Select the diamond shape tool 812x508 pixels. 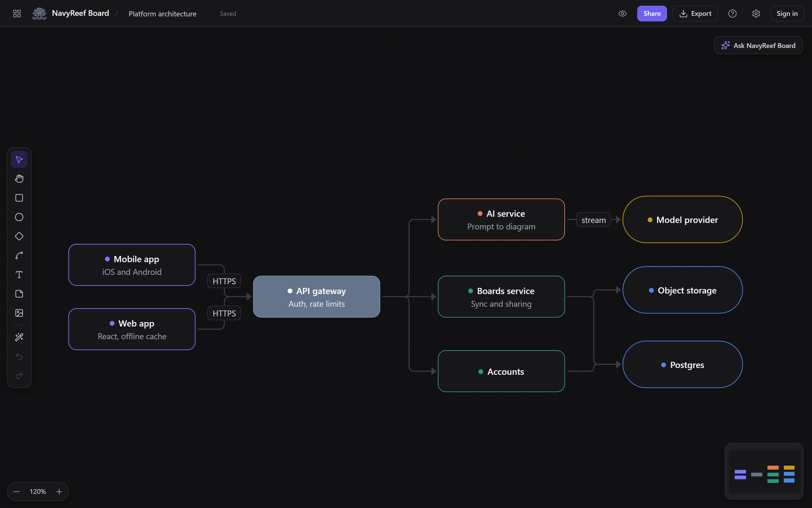tap(19, 236)
